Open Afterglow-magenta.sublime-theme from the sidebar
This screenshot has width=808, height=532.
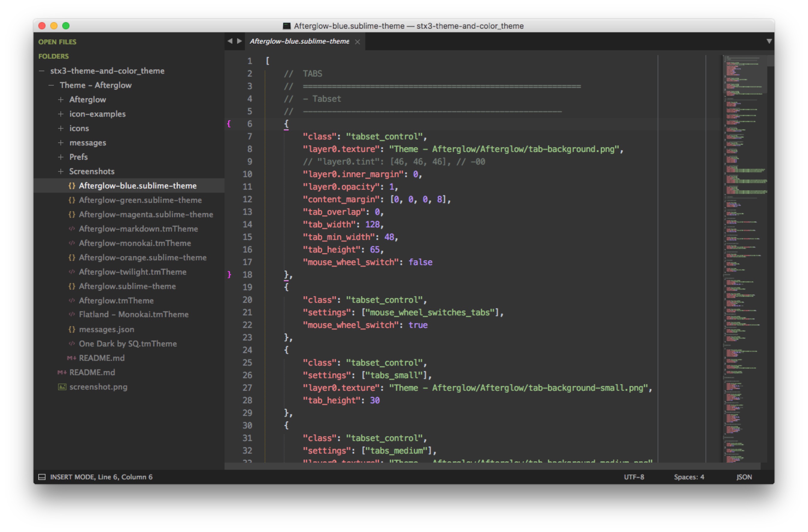tap(146, 215)
